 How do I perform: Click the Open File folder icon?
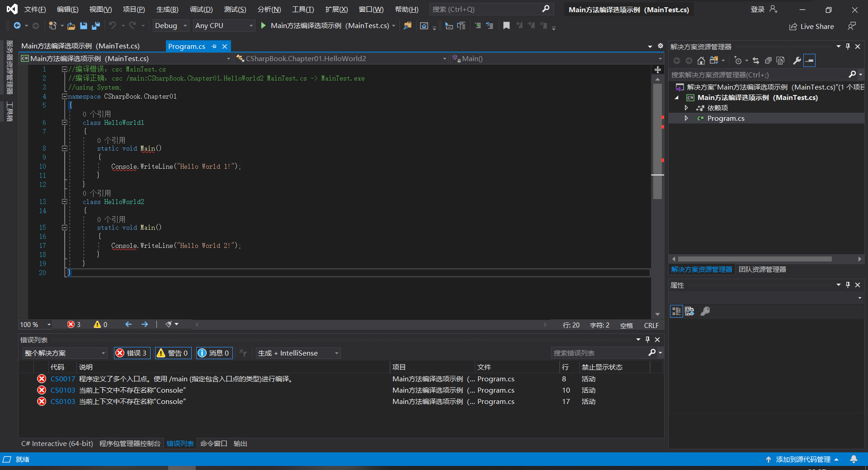coord(71,26)
